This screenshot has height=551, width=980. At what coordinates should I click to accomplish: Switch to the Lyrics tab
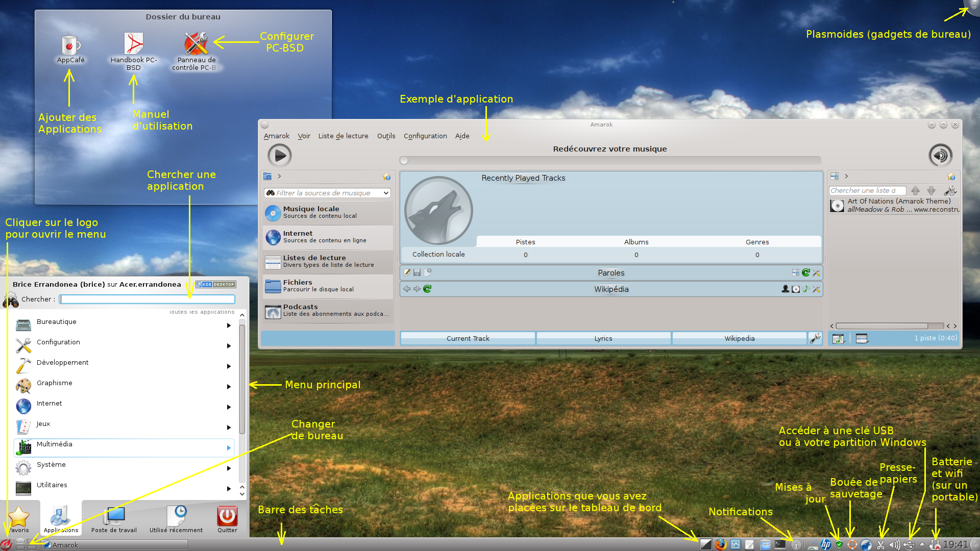603,338
